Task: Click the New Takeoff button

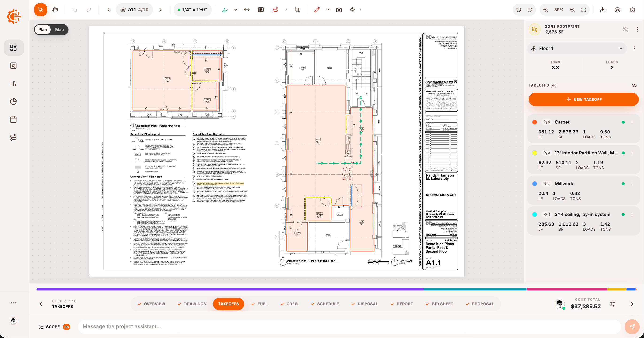Action: click(583, 100)
